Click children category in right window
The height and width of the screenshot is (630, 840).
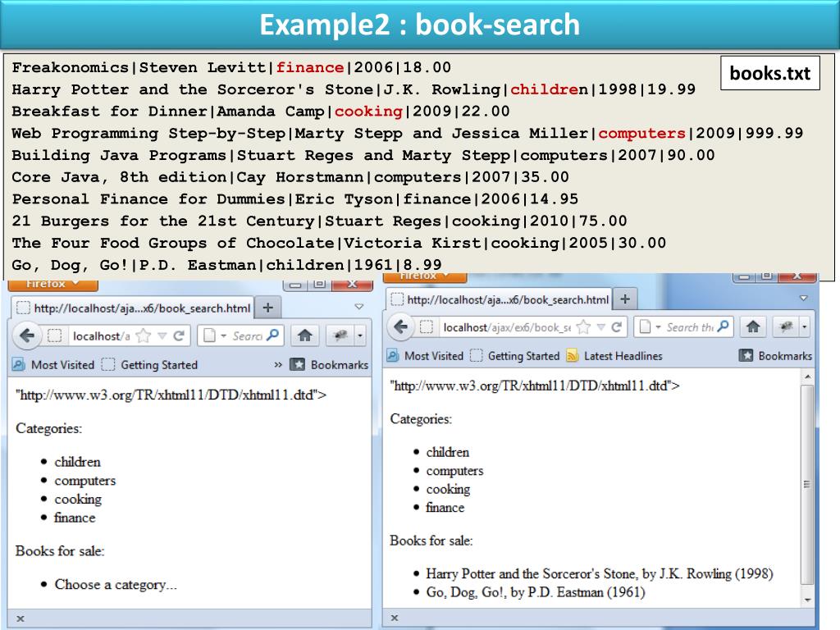(448, 452)
